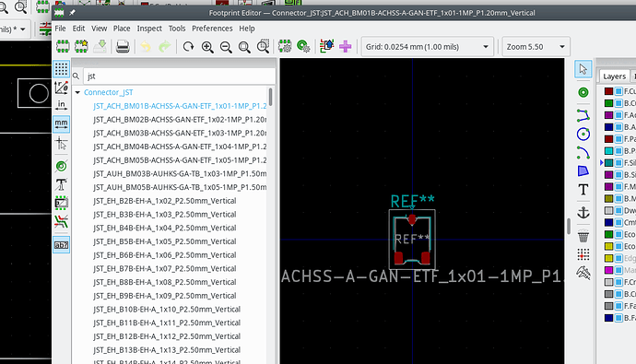Select the Place anchor tool
The width and height of the screenshot is (636, 364).
pyautogui.click(x=583, y=212)
